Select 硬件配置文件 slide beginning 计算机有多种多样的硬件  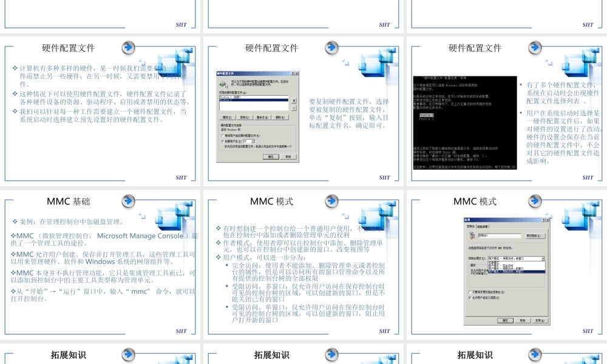[x=100, y=111]
